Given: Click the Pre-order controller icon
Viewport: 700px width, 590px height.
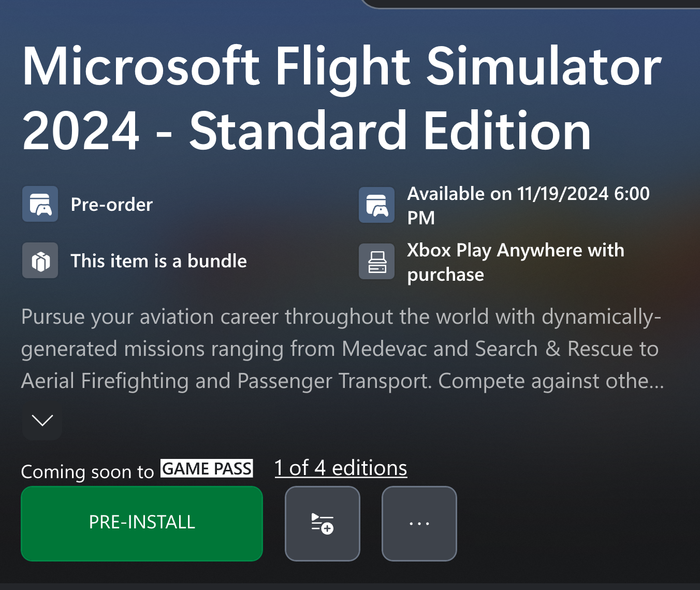Looking at the screenshot, I should pyautogui.click(x=40, y=204).
